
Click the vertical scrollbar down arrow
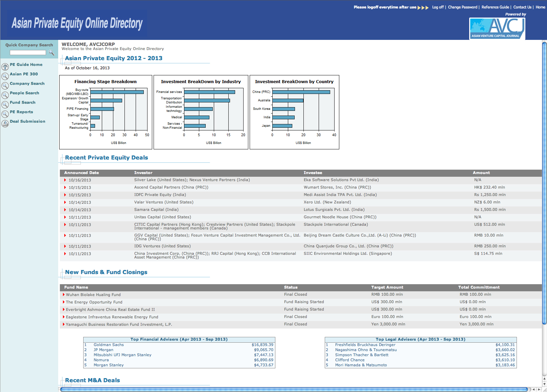[x=544, y=384]
